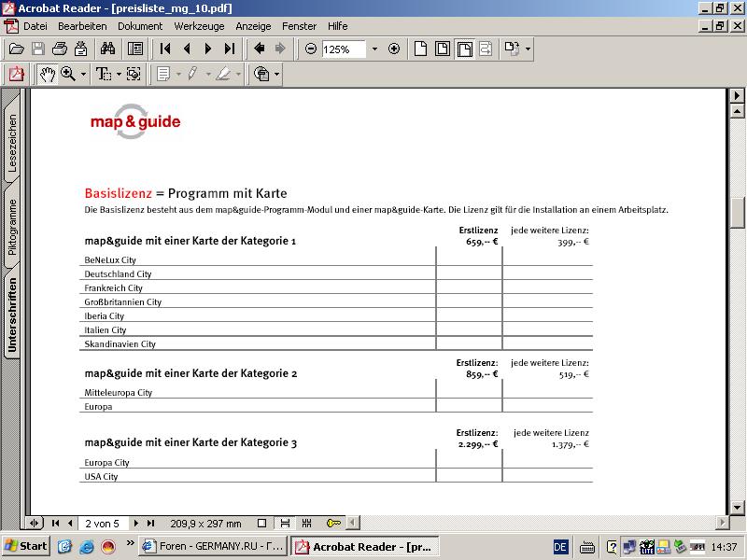Select single page layout in status bar
The image size is (747, 560).
[261, 524]
